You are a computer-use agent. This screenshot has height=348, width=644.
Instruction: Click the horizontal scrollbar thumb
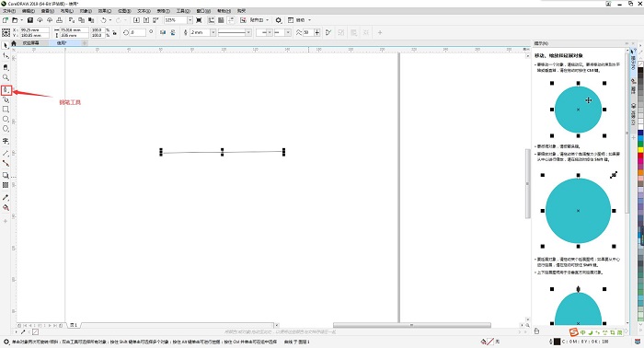coord(411,325)
